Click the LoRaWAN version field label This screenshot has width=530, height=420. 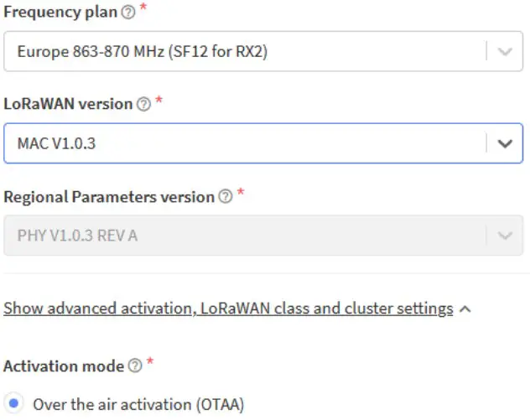(x=68, y=104)
